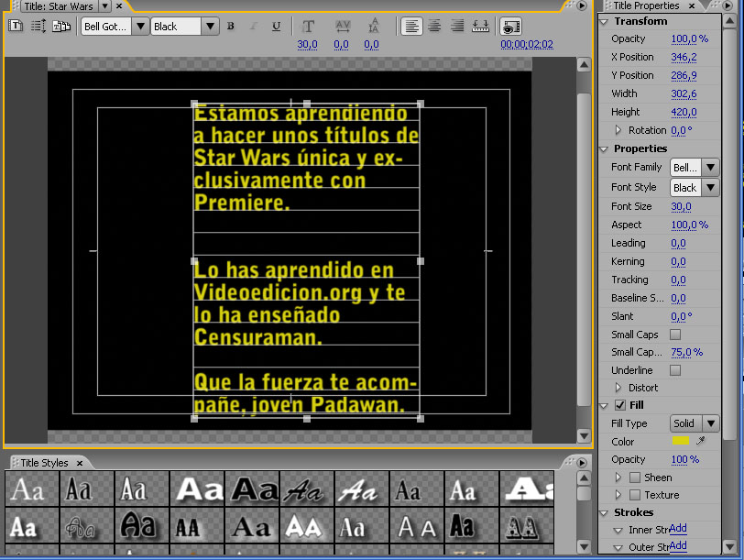The width and height of the screenshot is (744, 560).
Task: Toggle Underline button in the toolbar
Action: point(276,27)
